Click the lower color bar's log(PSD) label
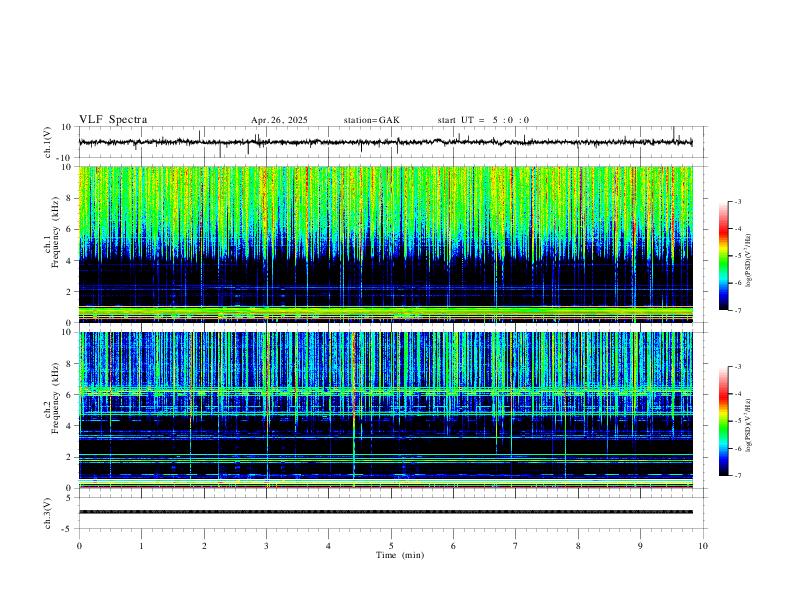This screenshot has height=612, width=792. [748, 425]
